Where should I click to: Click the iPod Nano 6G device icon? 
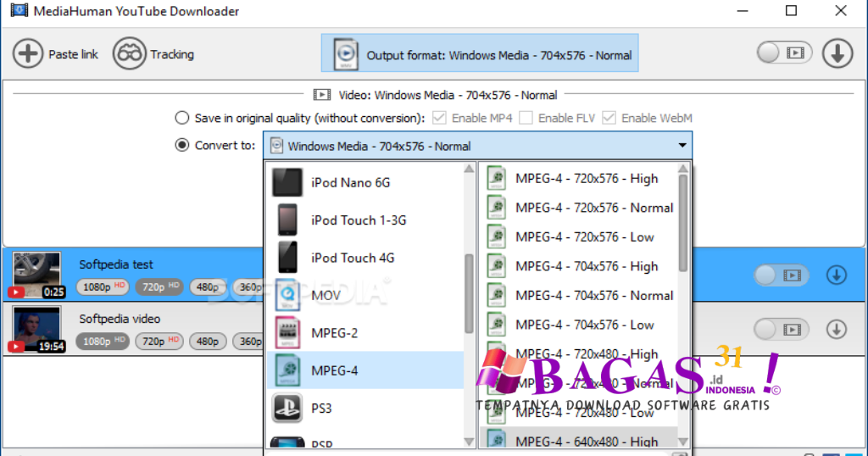click(x=287, y=182)
